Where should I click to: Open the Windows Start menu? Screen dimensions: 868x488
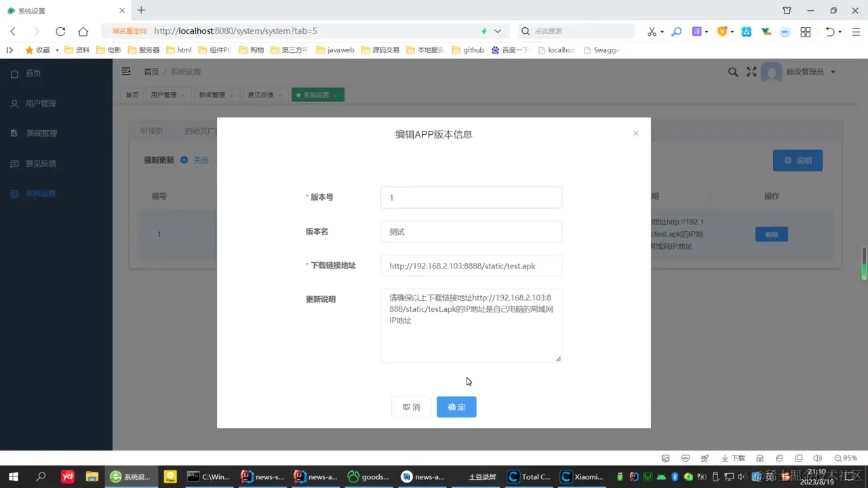coord(13,476)
